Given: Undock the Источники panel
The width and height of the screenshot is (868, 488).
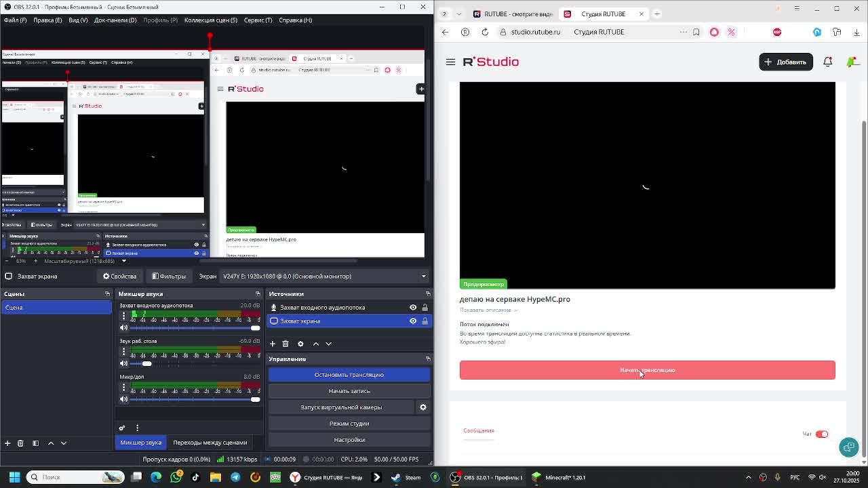Looking at the screenshot, I should point(428,294).
